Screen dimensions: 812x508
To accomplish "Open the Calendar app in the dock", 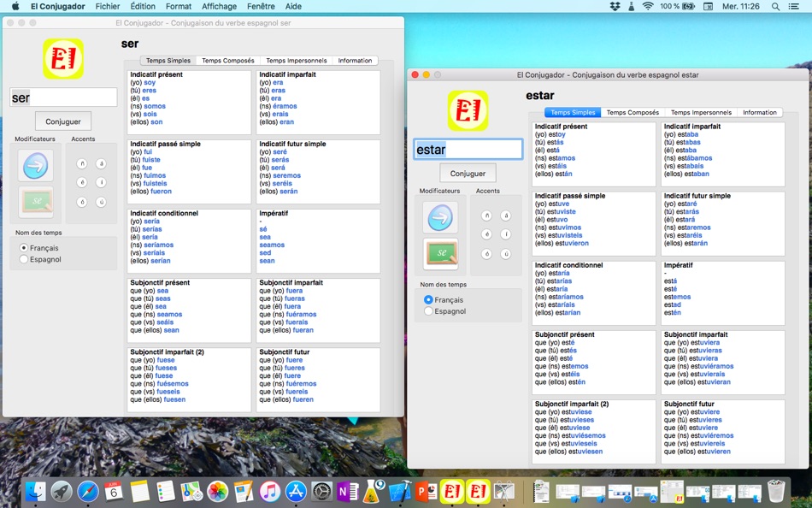I will 114,491.
